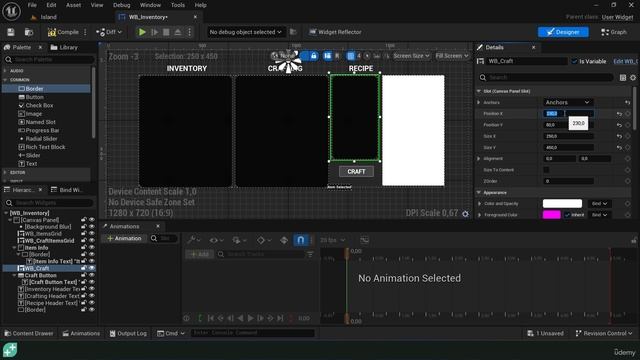This screenshot has height=360, width=640.
Task: Click Skip/Advance frame button in toolbar
Action: (x=155, y=32)
